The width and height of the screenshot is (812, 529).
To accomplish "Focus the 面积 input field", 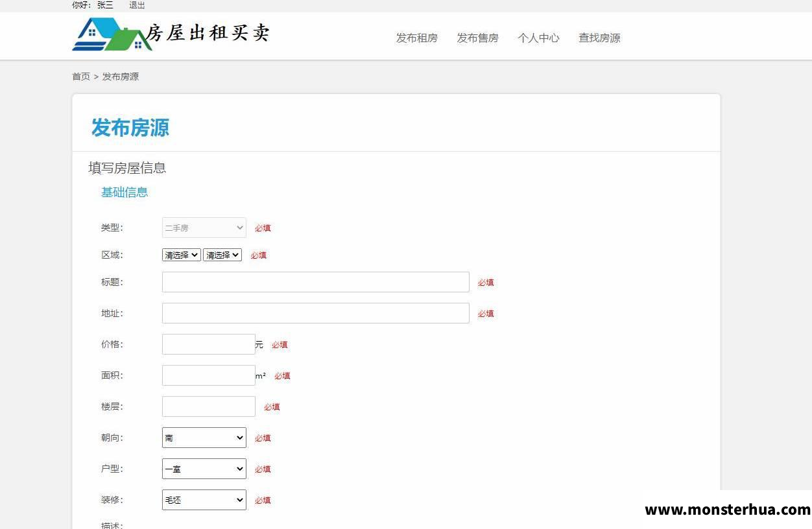I will point(209,375).
